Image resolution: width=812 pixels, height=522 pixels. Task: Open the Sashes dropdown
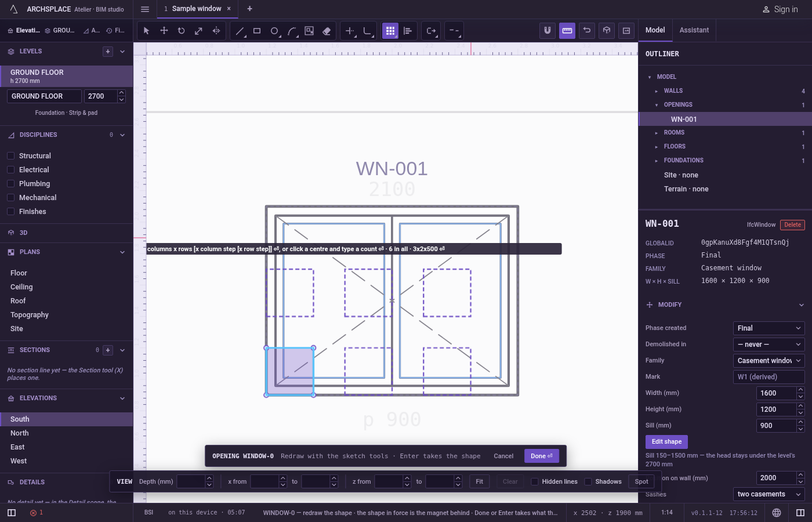coord(768,494)
